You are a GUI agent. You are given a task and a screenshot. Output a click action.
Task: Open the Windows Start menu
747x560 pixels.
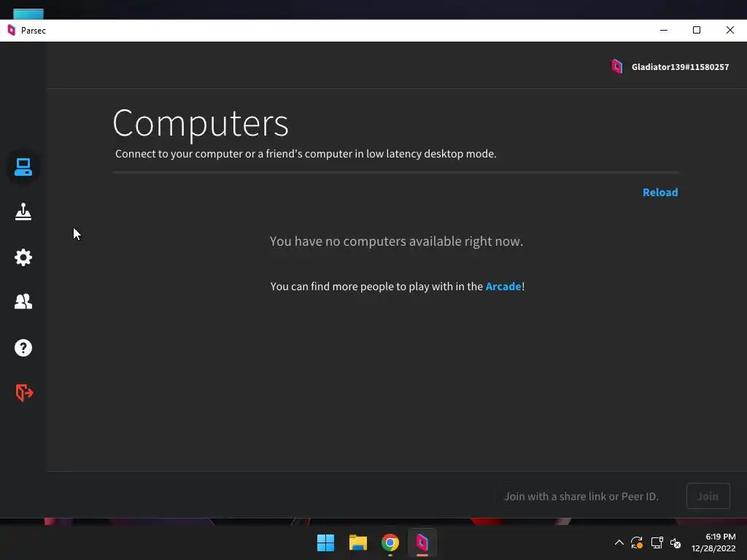326,542
